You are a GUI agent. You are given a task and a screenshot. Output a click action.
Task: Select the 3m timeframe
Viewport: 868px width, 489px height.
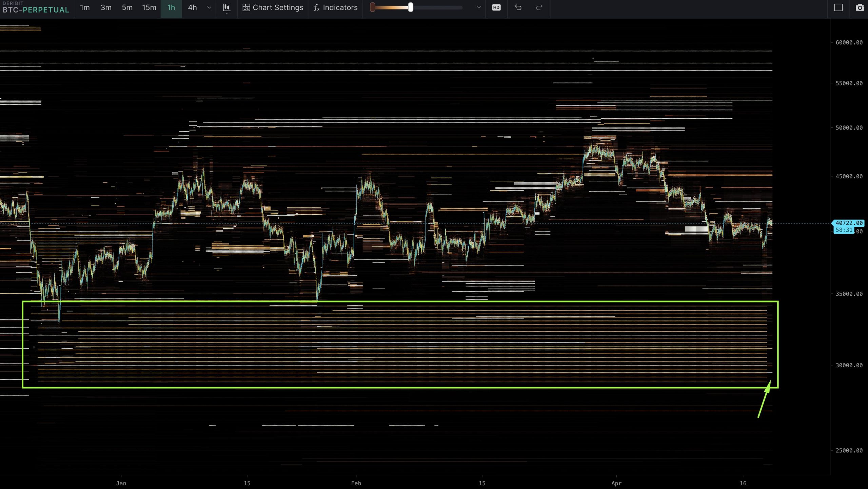coord(106,7)
